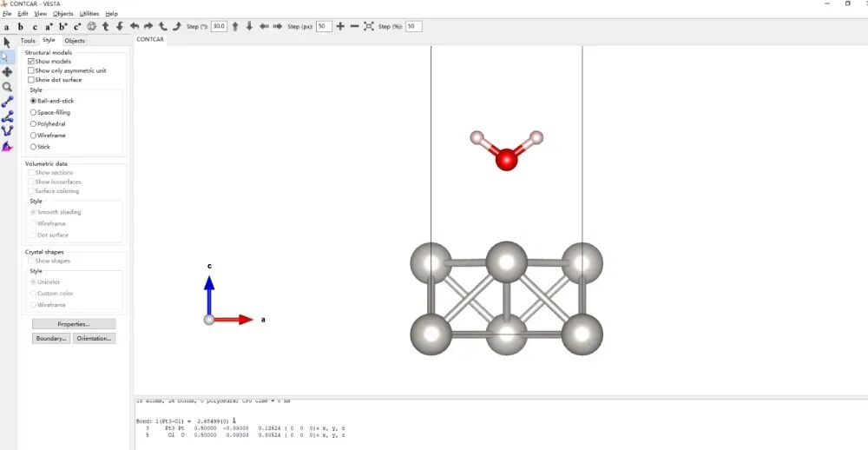Click the zoom in plus icon
Viewport: 868px width, 450px height.
tap(340, 27)
